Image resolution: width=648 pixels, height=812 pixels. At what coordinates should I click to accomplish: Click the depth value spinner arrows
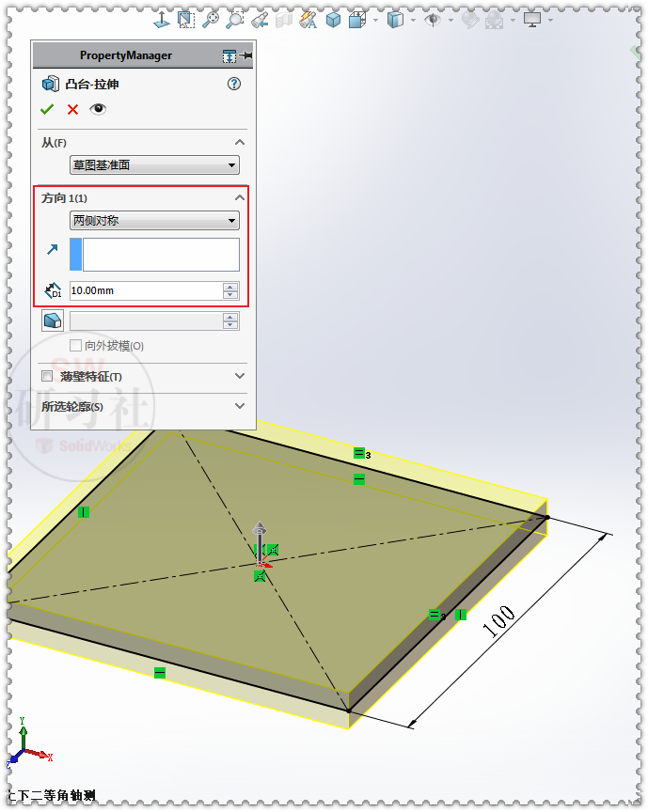coord(230,290)
